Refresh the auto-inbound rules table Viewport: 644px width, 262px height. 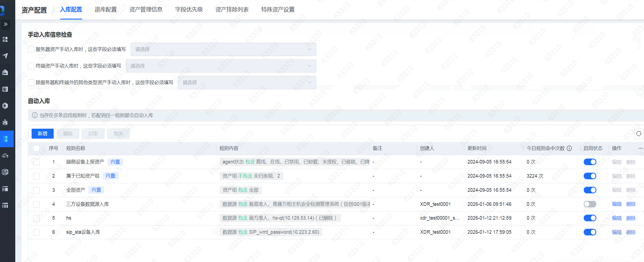639,134
